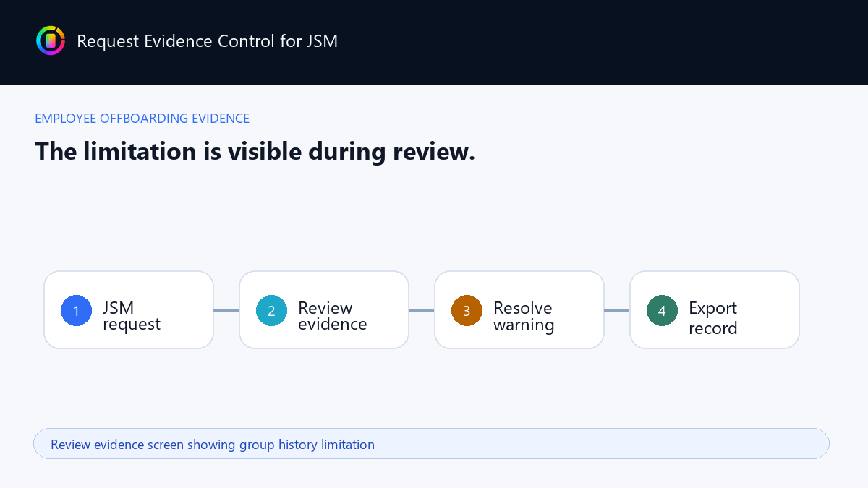This screenshot has height=488, width=868.
Task: Open the Resolve warning step card
Action: [519, 310]
